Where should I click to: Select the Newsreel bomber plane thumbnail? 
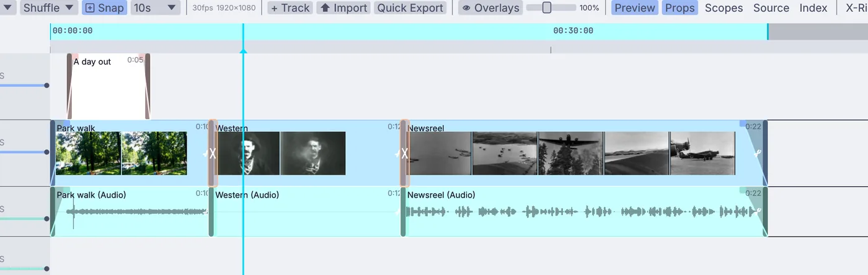click(570, 153)
